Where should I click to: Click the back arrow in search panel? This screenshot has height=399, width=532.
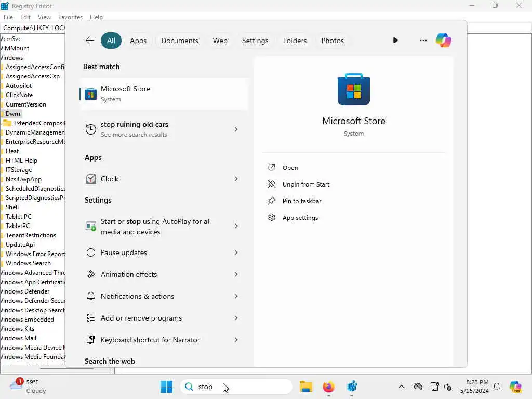pos(89,41)
